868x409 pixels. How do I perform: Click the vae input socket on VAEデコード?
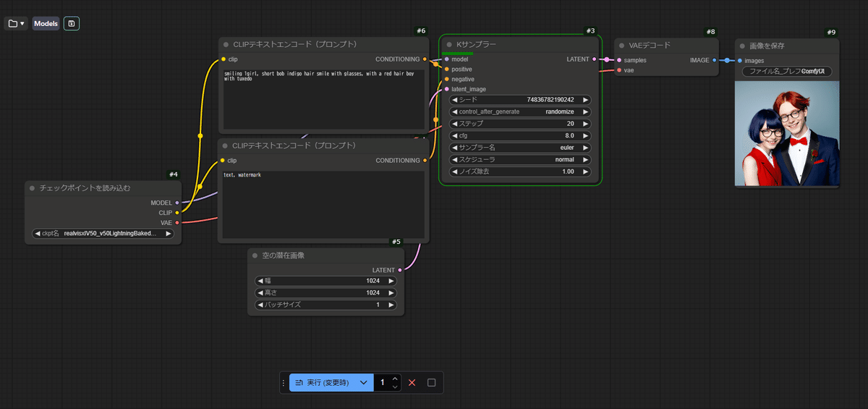tap(619, 70)
